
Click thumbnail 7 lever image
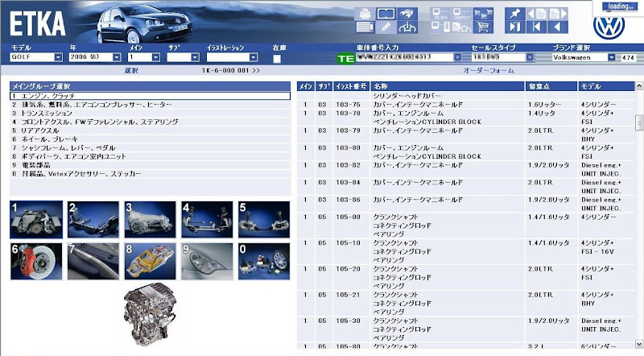click(93, 262)
